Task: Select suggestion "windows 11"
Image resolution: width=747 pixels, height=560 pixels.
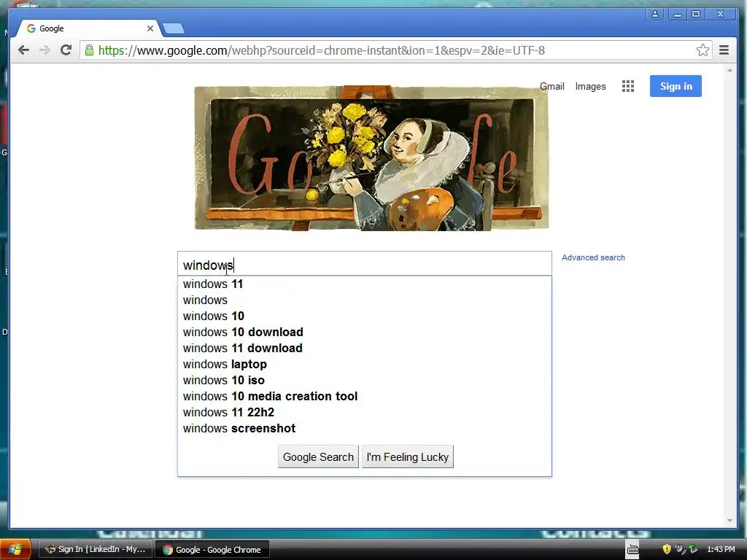Action: (x=365, y=284)
